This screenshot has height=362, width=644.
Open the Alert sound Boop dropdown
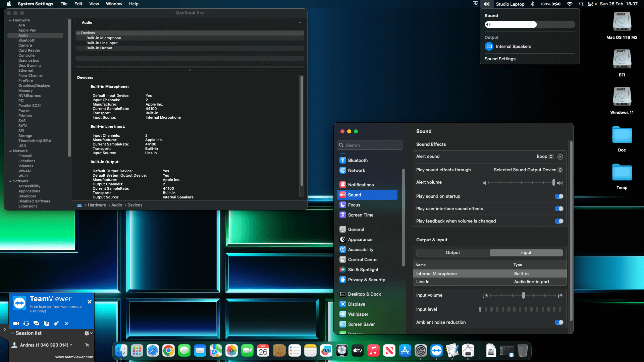click(x=545, y=157)
